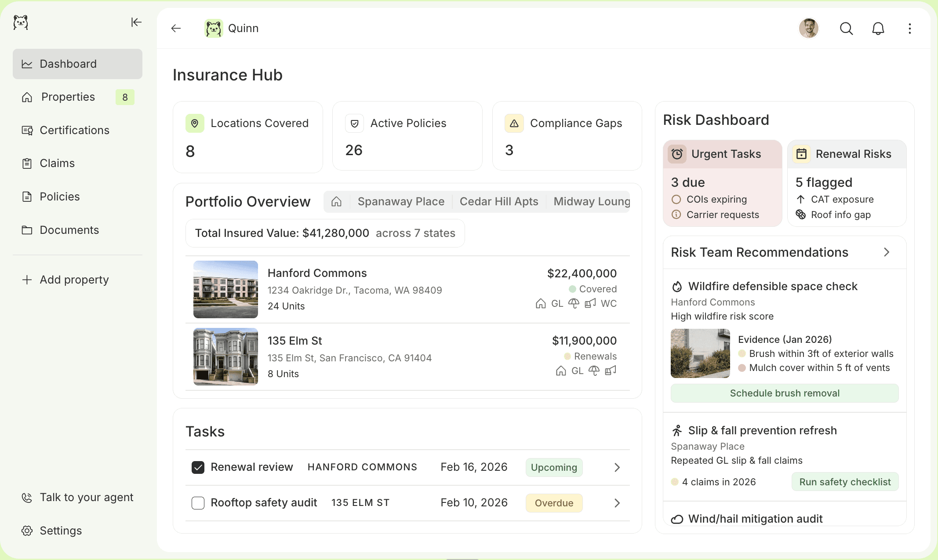Expand the Renewal review task row arrow
This screenshot has width=938, height=560.
(x=617, y=467)
